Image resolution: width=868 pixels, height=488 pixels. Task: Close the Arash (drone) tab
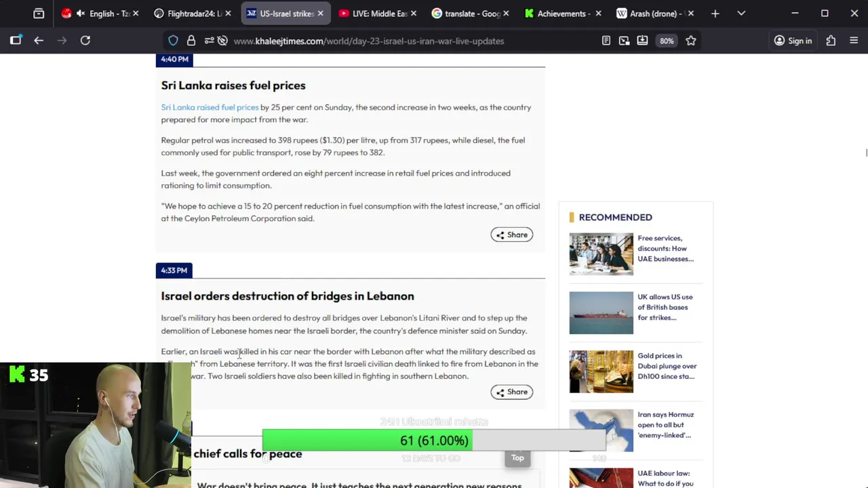pyautogui.click(x=690, y=14)
